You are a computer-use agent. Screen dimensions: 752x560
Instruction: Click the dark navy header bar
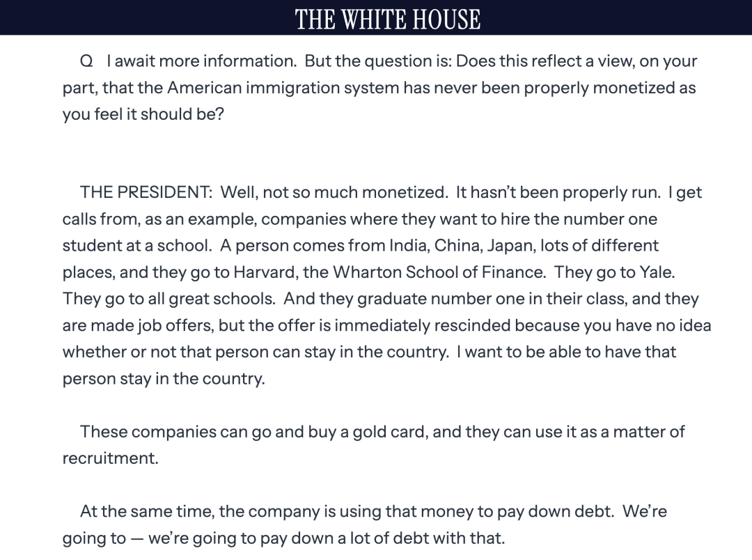376,17
